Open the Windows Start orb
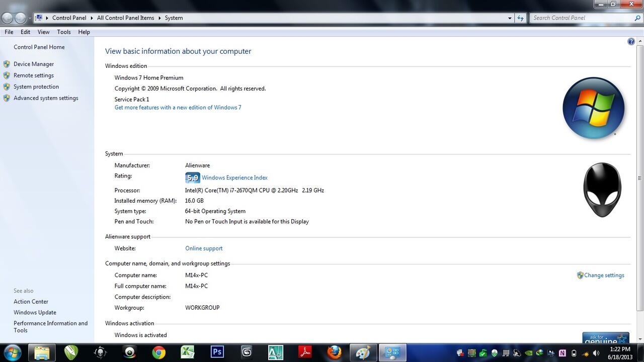Image resolution: width=644 pixels, height=362 pixels. tap(12, 352)
